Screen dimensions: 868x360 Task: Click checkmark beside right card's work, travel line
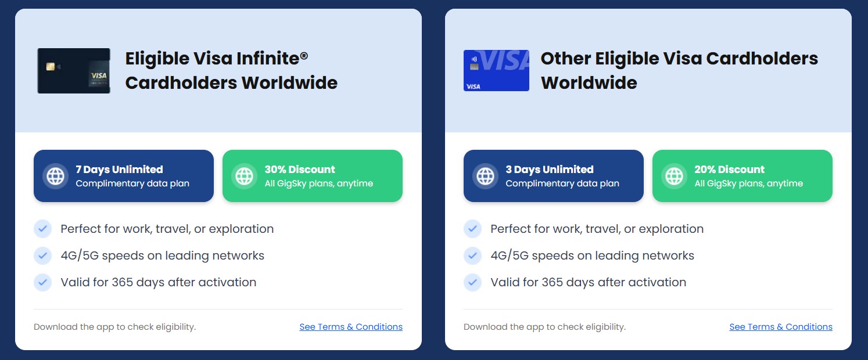(473, 229)
